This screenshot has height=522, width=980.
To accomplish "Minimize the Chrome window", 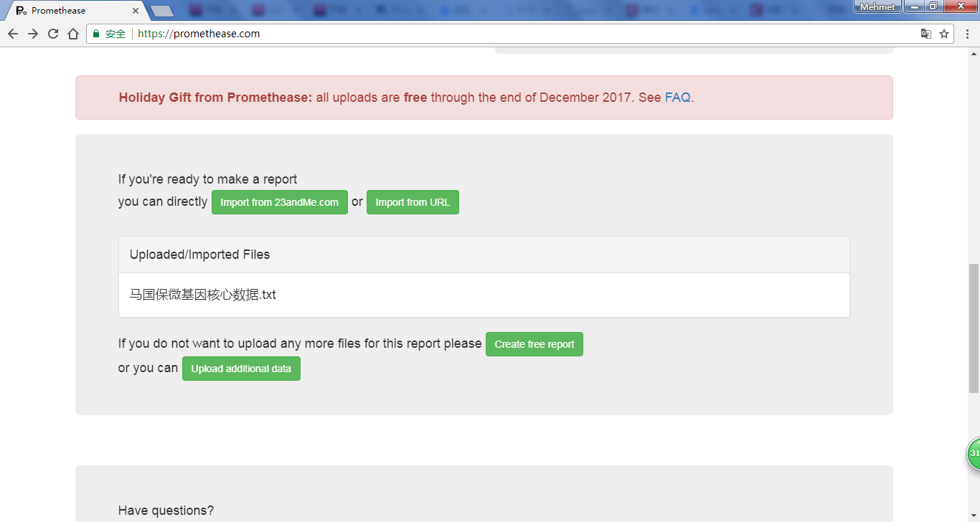I will point(914,6).
